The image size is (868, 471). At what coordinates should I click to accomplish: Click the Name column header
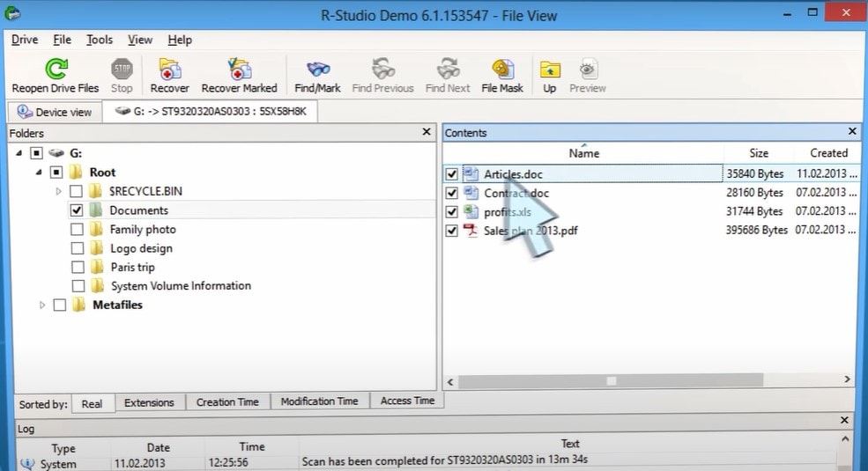[x=584, y=153]
